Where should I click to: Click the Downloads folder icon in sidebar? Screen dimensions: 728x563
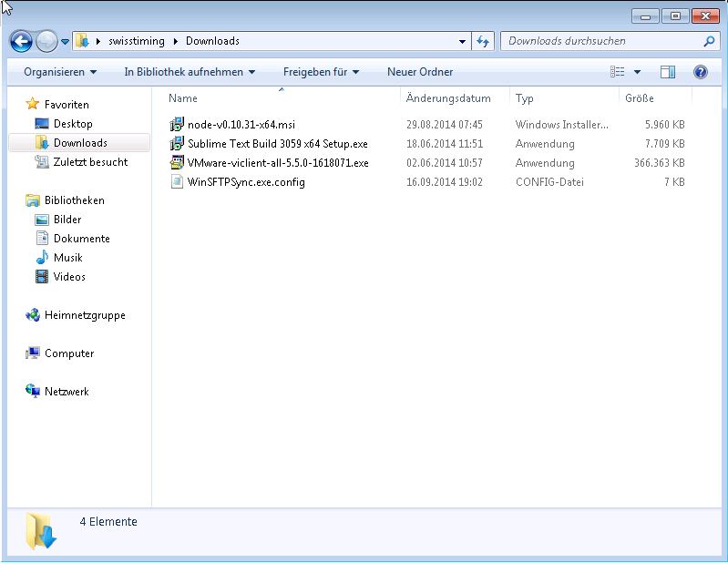point(42,142)
